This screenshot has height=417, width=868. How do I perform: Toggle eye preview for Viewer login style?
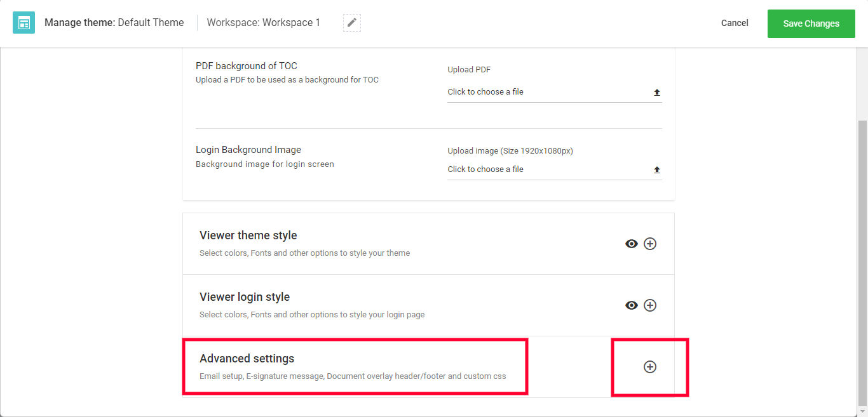point(632,305)
